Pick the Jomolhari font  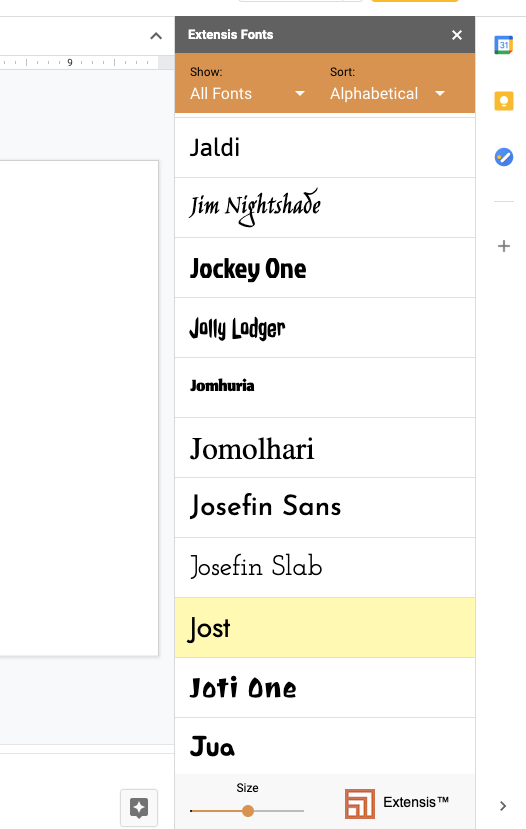click(325, 448)
